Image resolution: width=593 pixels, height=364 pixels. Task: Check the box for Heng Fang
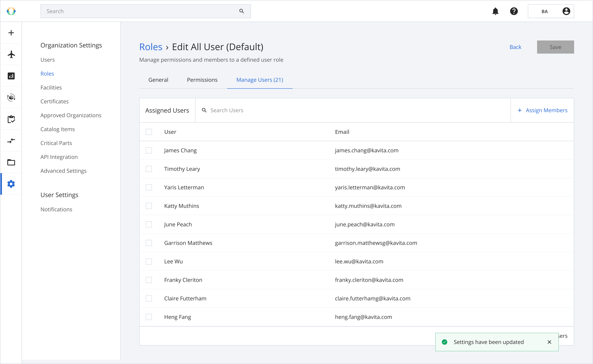[x=149, y=317]
